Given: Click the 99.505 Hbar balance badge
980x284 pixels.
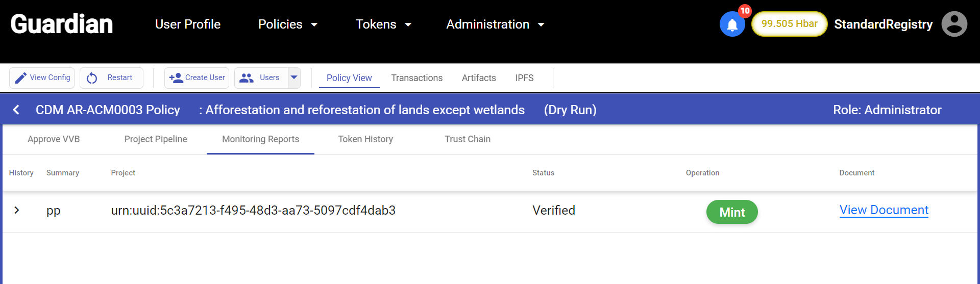Looking at the screenshot, I should tap(789, 24).
